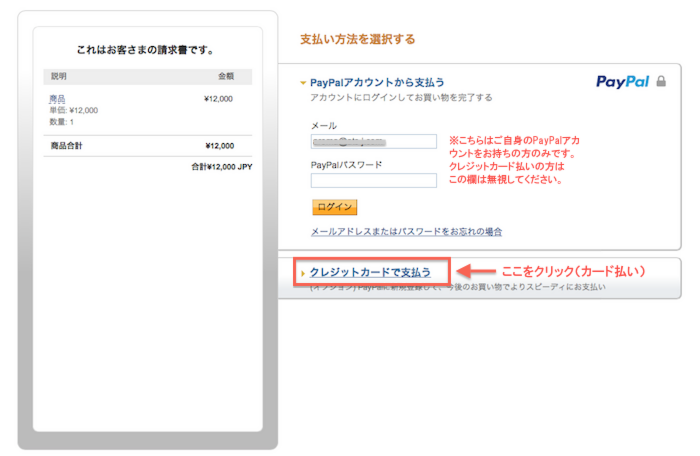Open the forgot email or password link
The image size is (700, 456).
[406, 231]
